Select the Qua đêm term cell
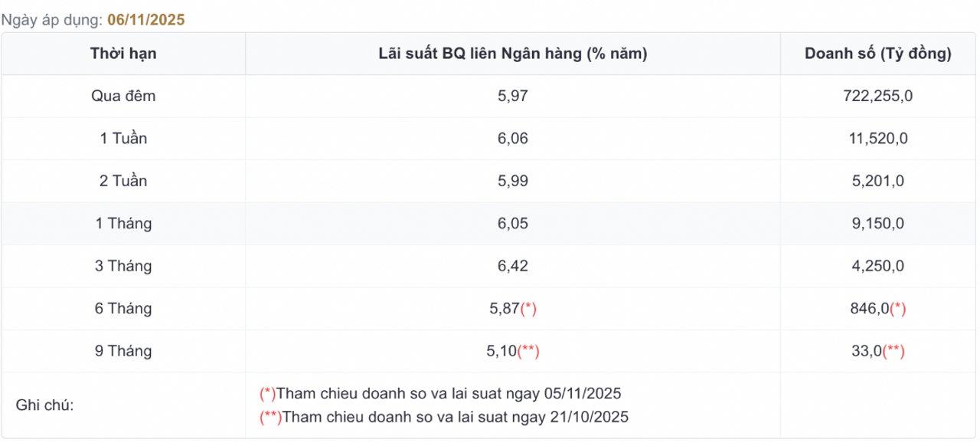 click(x=123, y=96)
